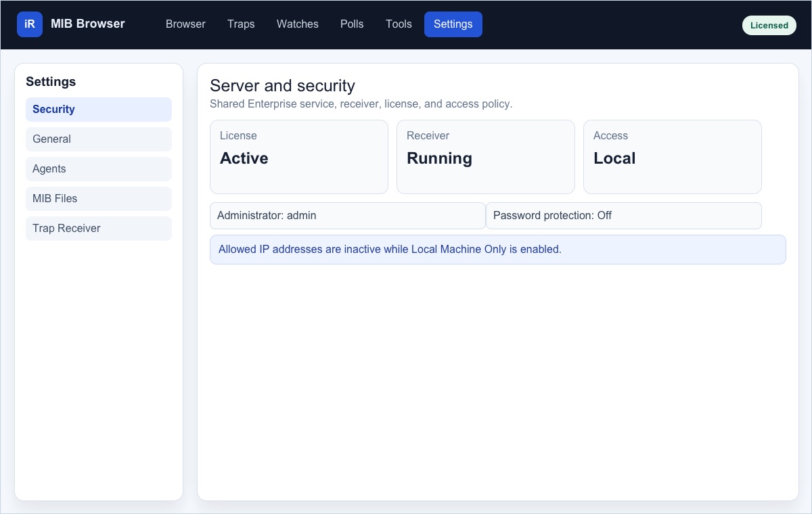Click the License Active card

coord(299,157)
